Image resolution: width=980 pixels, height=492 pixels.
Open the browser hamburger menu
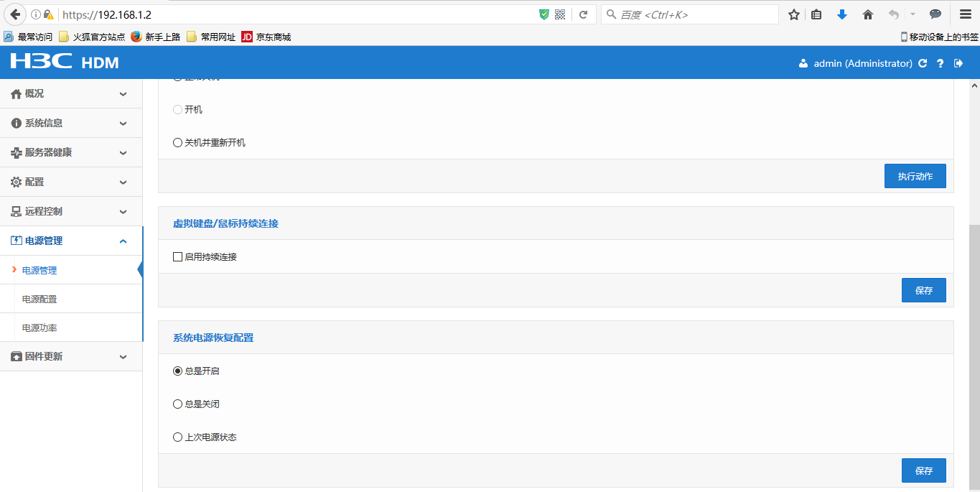point(966,14)
